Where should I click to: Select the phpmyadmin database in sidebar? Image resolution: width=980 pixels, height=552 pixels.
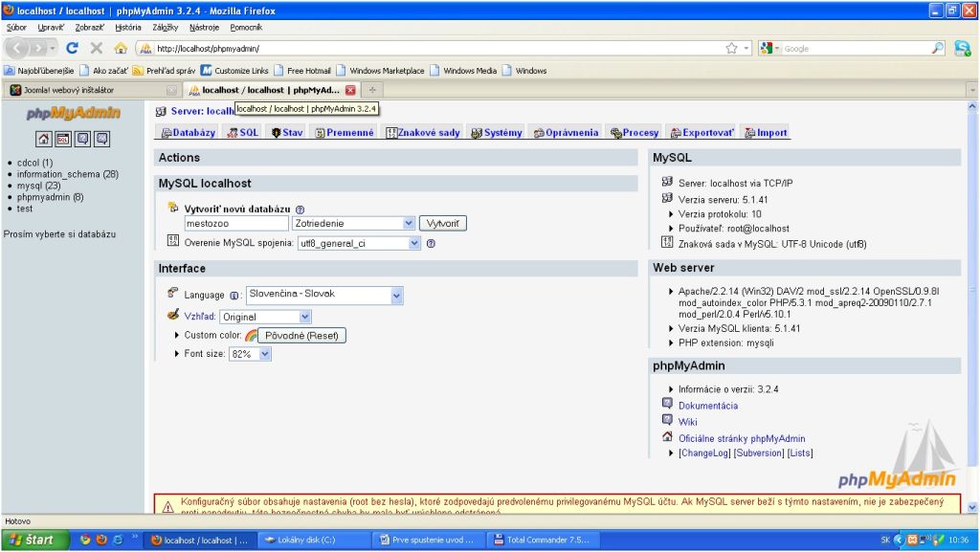coord(50,197)
